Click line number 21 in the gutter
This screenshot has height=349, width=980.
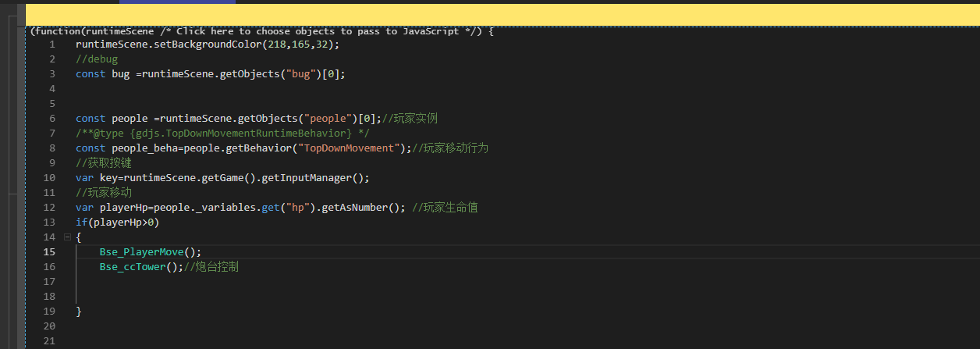coord(49,340)
